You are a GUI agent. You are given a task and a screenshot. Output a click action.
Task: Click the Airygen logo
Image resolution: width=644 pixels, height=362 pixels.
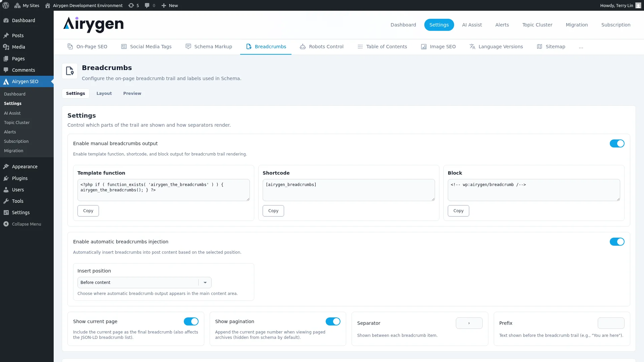93,25
